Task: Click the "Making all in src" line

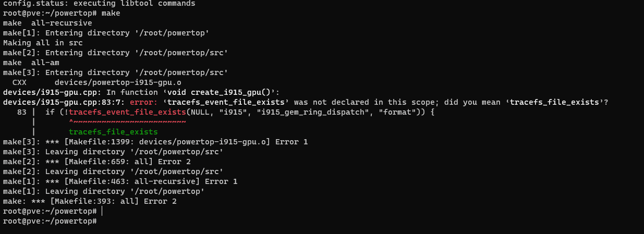Action: point(43,43)
